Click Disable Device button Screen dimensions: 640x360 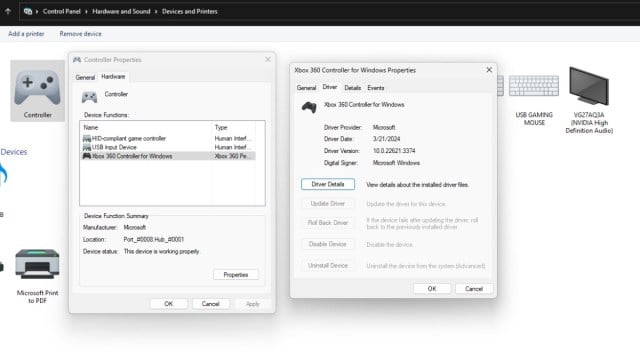click(328, 244)
